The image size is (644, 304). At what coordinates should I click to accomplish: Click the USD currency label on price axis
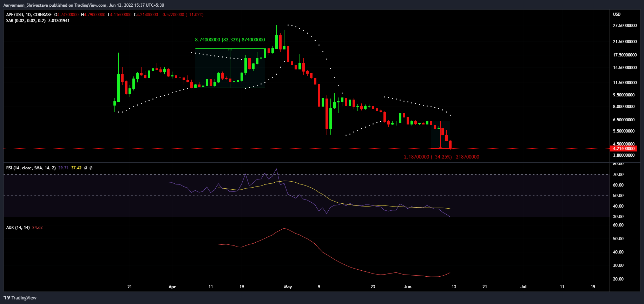pyautogui.click(x=617, y=14)
